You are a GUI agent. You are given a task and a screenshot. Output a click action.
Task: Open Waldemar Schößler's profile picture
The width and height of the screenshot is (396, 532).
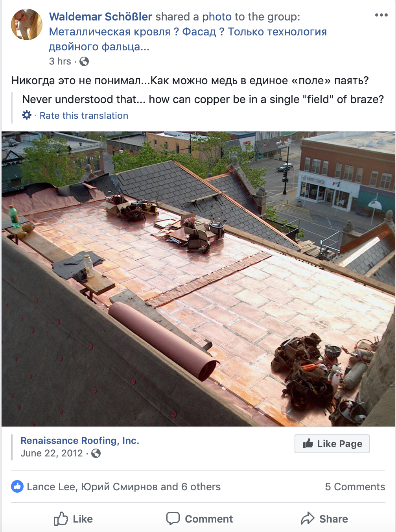27,25
